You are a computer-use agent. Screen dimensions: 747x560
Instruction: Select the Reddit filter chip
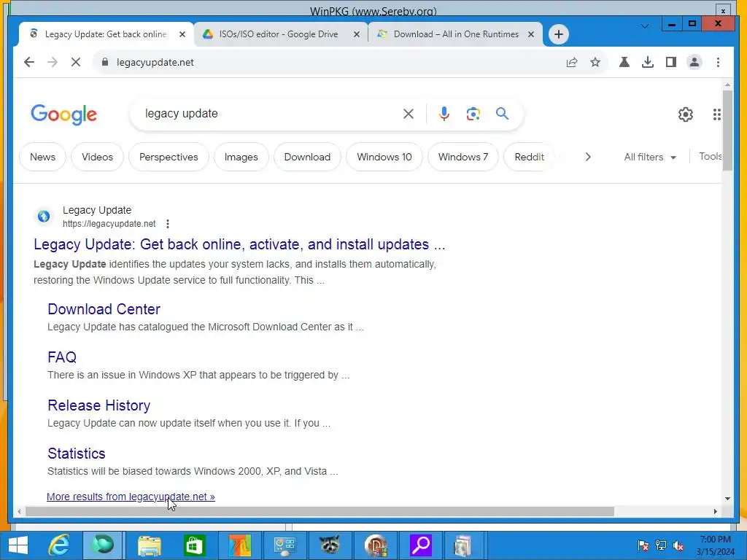click(530, 157)
